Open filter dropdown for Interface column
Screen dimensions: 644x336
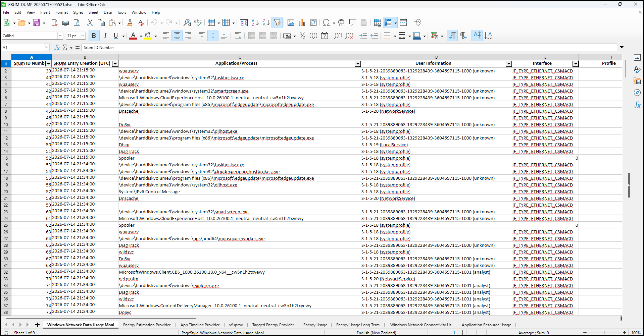click(576, 64)
